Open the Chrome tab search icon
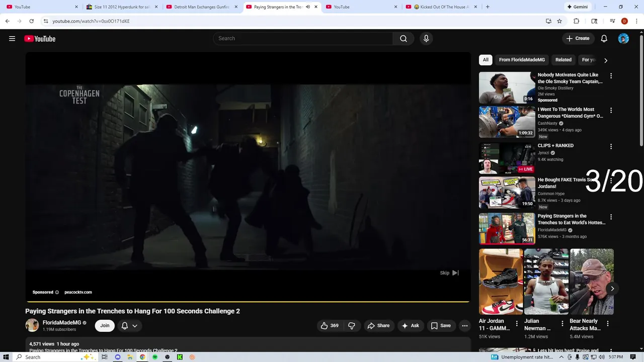 click(594, 21)
